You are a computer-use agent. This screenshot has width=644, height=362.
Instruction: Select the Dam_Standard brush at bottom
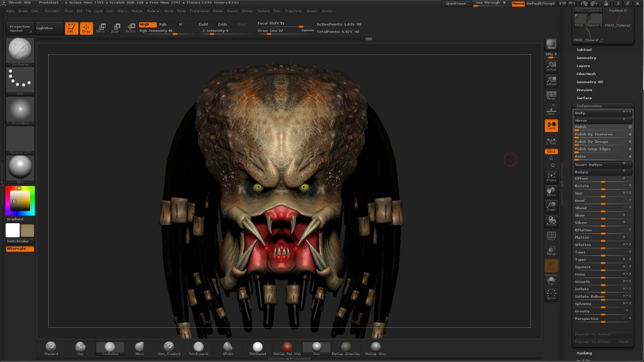(x=169, y=348)
